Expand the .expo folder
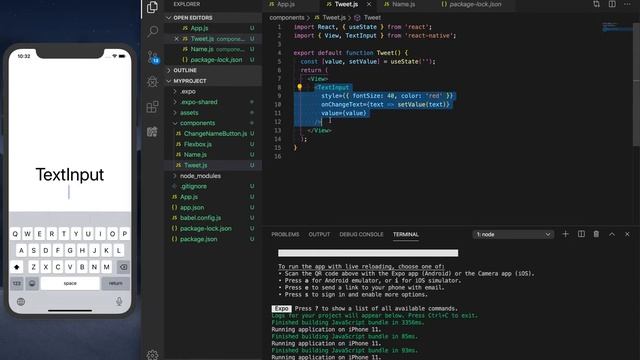The image size is (640, 360). [x=213, y=91]
